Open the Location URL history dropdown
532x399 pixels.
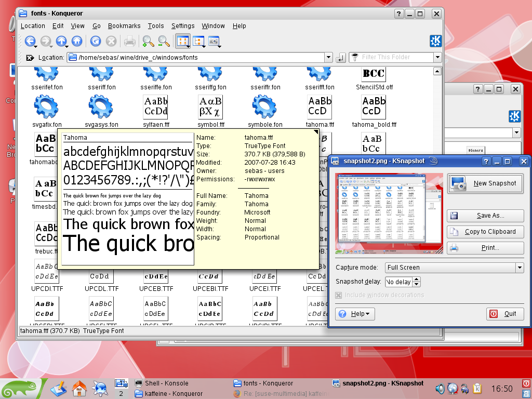click(x=328, y=58)
